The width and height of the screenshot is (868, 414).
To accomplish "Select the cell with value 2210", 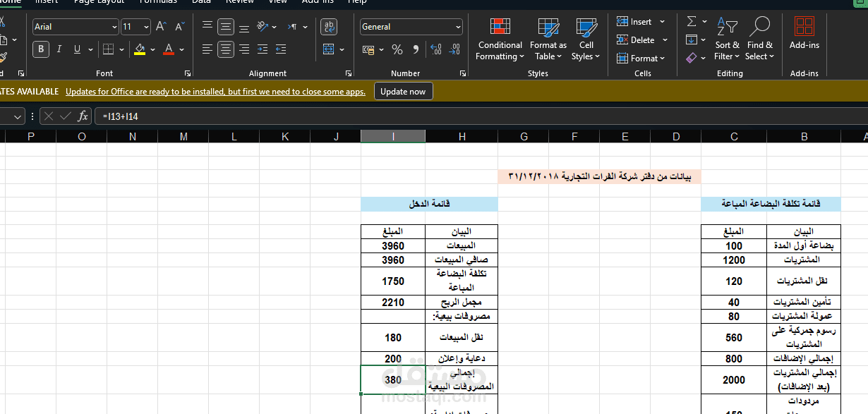I will [x=393, y=302].
